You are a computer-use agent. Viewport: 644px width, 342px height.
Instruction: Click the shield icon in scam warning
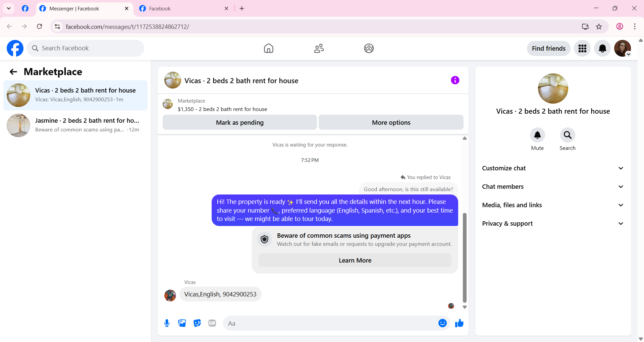click(x=265, y=239)
